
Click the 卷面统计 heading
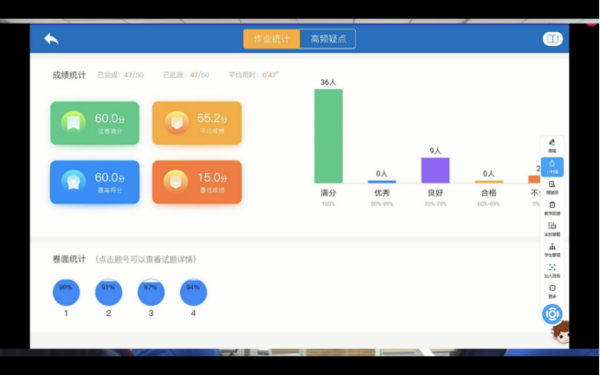coord(69,259)
